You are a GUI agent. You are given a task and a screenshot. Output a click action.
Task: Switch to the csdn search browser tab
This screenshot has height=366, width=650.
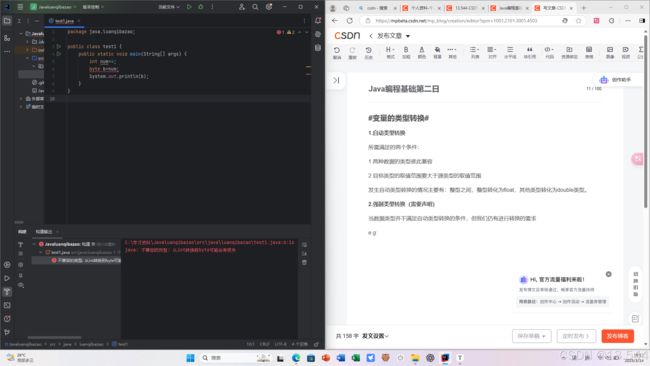coord(376,8)
